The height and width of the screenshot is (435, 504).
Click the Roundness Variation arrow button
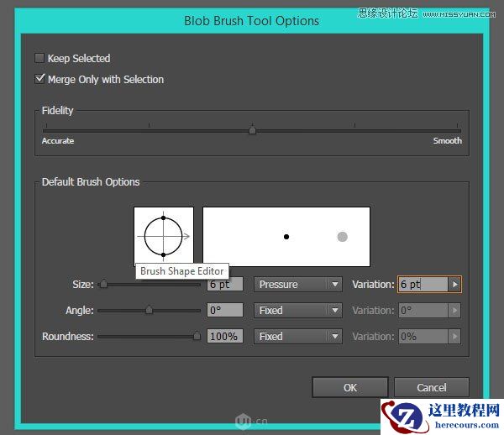[454, 337]
